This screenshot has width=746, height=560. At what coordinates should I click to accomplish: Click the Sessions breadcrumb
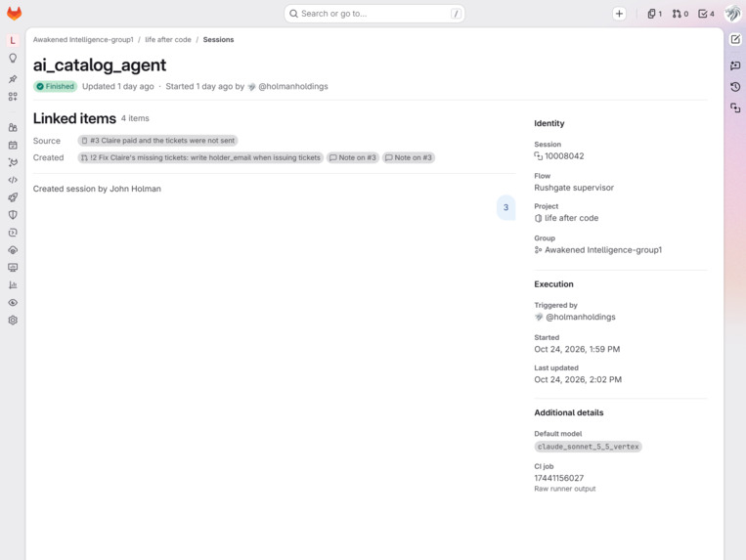click(218, 40)
